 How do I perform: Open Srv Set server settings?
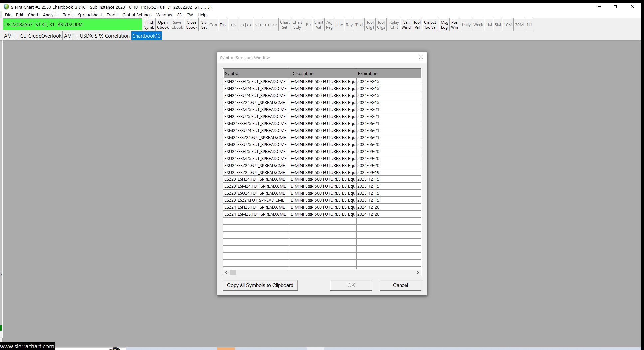204,25
